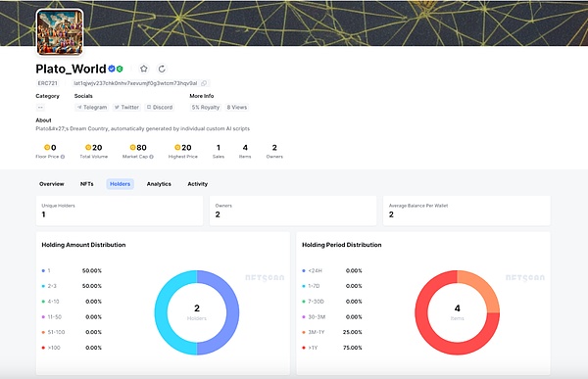Toggle the 2-3 legend entry
Screen dimensions: 588x379
point(49,286)
